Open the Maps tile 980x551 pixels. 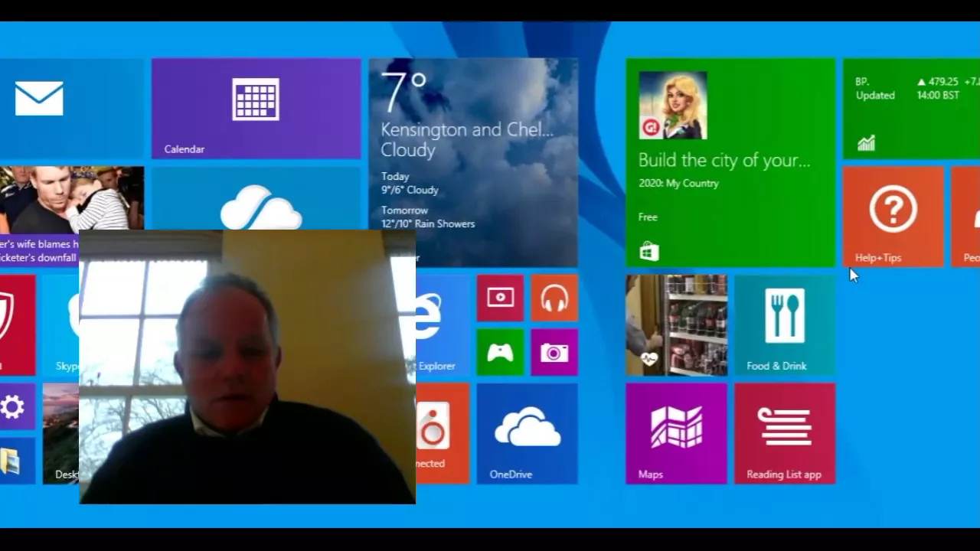coord(676,433)
